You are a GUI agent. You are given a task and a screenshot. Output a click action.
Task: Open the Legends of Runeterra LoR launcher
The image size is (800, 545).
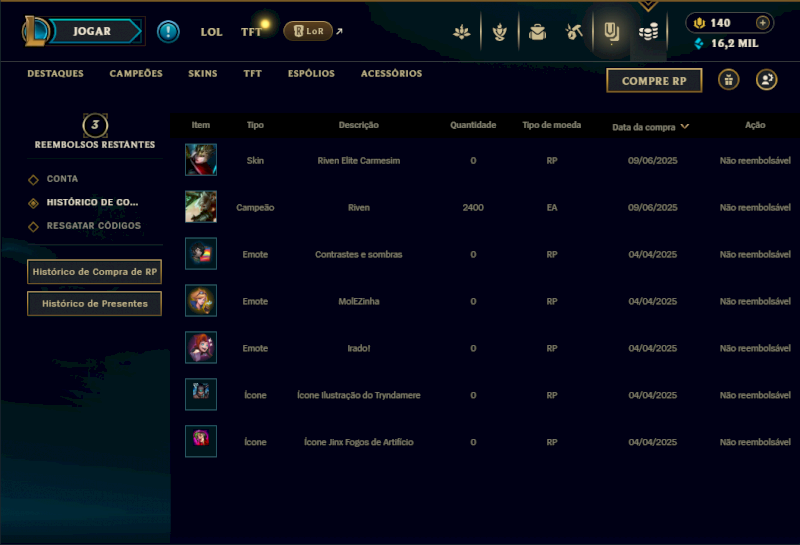tap(308, 31)
